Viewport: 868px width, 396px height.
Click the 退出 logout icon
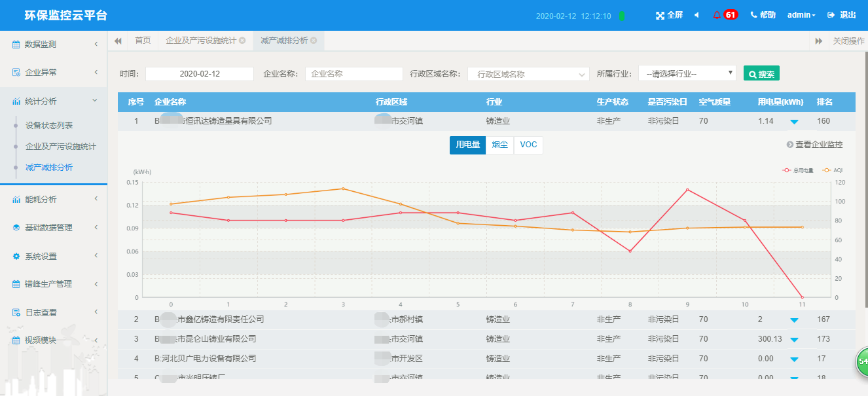pyautogui.click(x=831, y=15)
